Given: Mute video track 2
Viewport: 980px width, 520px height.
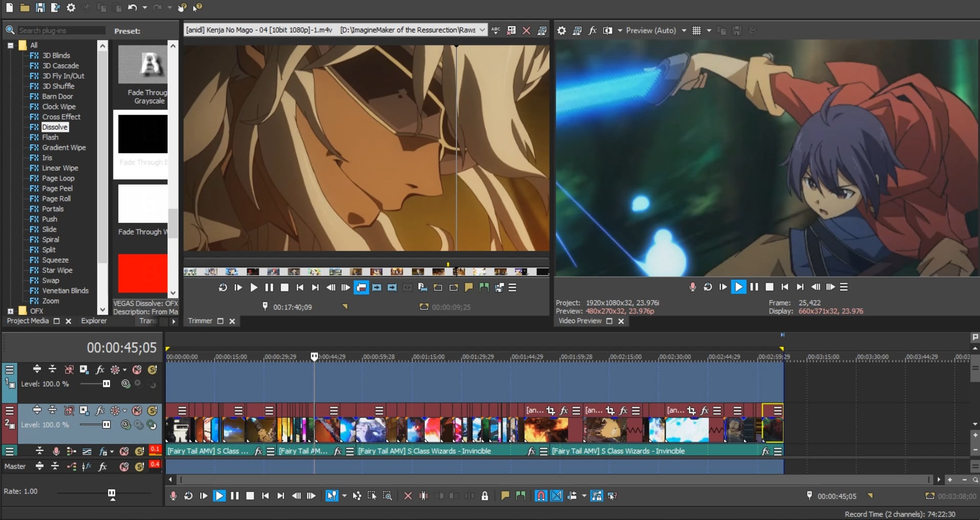Looking at the screenshot, I should [x=137, y=410].
